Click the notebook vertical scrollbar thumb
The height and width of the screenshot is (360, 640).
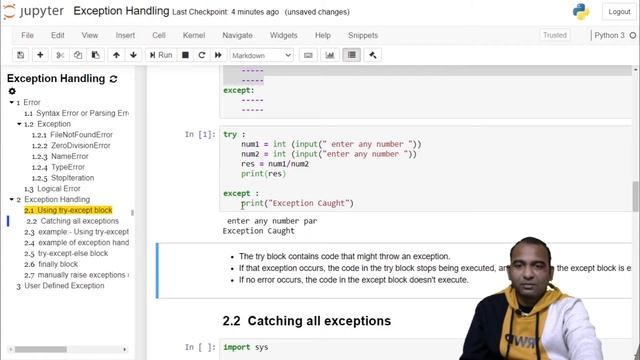(636, 197)
